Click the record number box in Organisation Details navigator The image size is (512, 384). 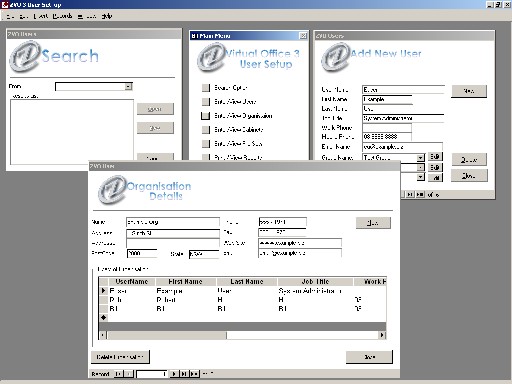pyautogui.click(x=152, y=374)
